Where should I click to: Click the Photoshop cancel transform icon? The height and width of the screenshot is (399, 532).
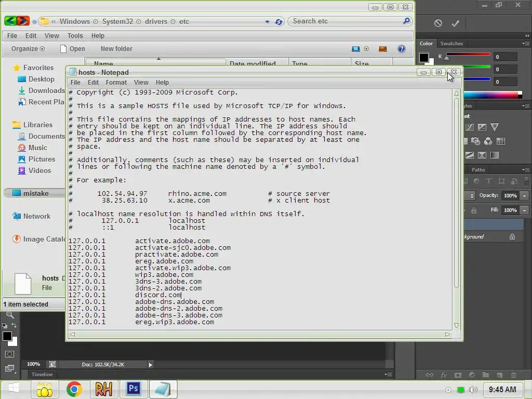[x=438, y=23]
